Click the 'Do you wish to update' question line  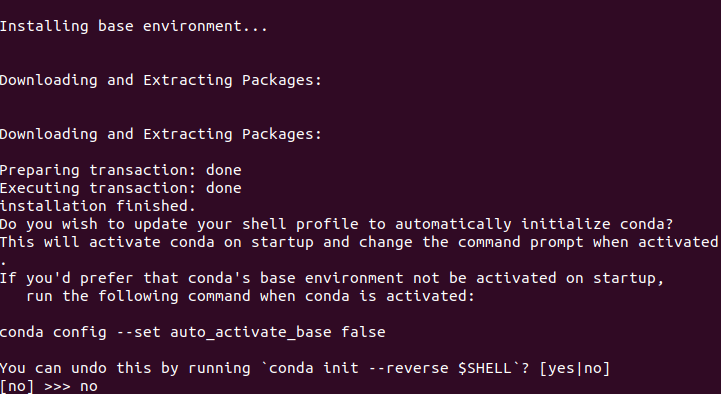[337, 224]
